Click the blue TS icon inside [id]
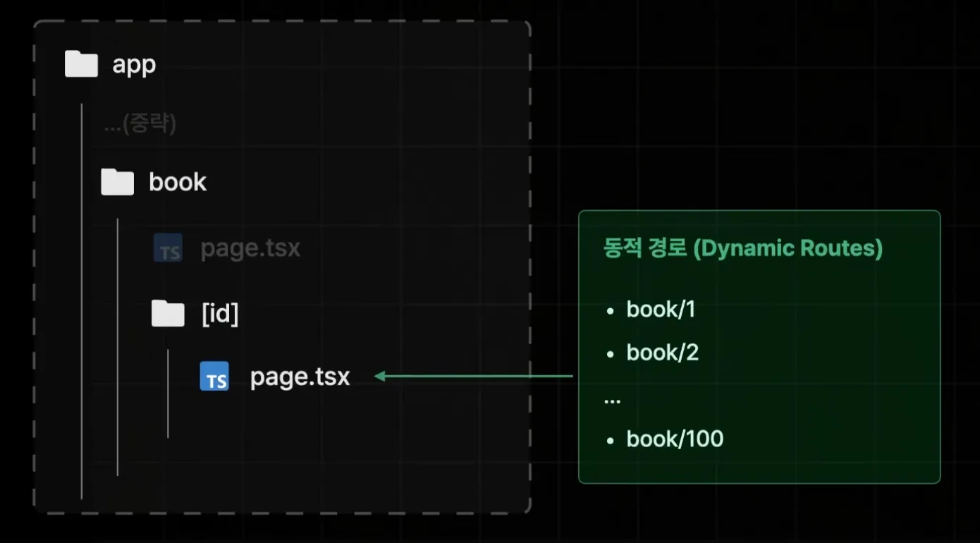 (x=214, y=377)
